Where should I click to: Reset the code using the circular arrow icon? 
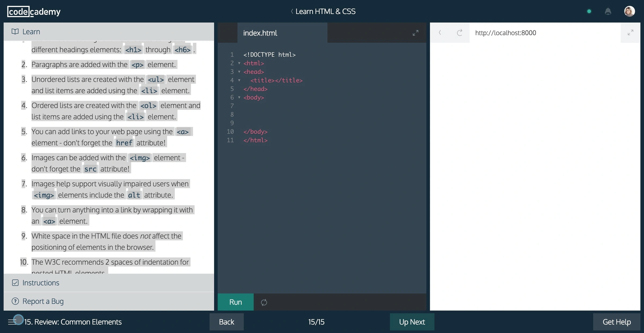[x=264, y=302]
